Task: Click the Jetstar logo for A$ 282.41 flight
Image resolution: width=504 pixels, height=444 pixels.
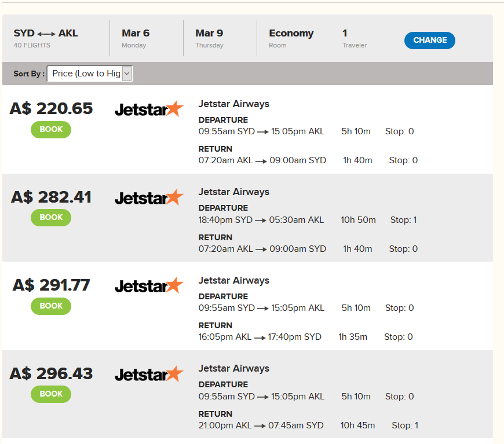Action: coord(149,197)
